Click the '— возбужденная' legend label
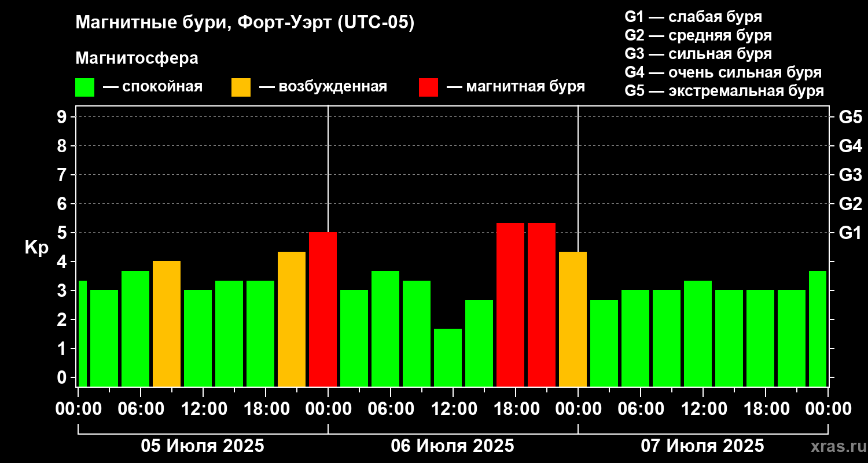Viewport: 868px width, 463px height. click(x=323, y=87)
